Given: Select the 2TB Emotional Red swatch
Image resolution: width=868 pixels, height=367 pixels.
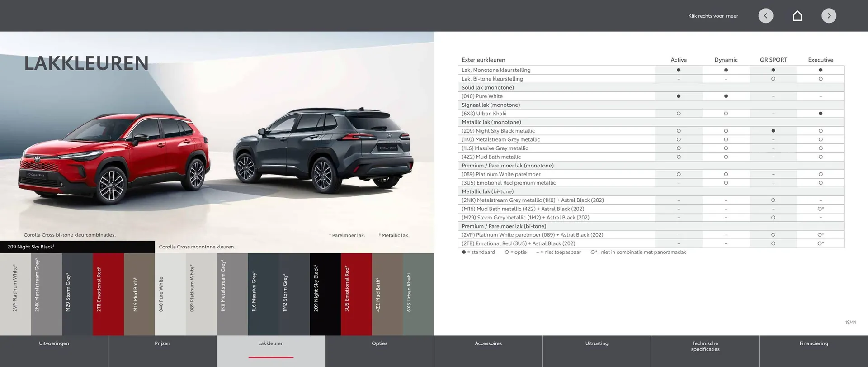Looking at the screenshot, I should tap(108, 294).
